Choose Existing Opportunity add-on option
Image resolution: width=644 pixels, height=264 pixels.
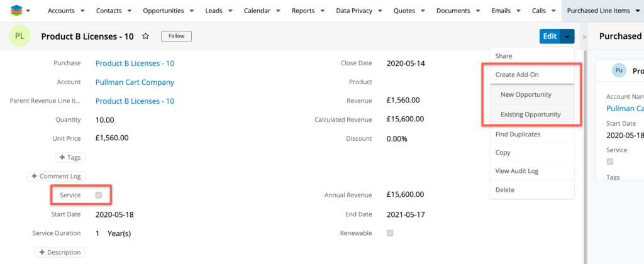532,114
